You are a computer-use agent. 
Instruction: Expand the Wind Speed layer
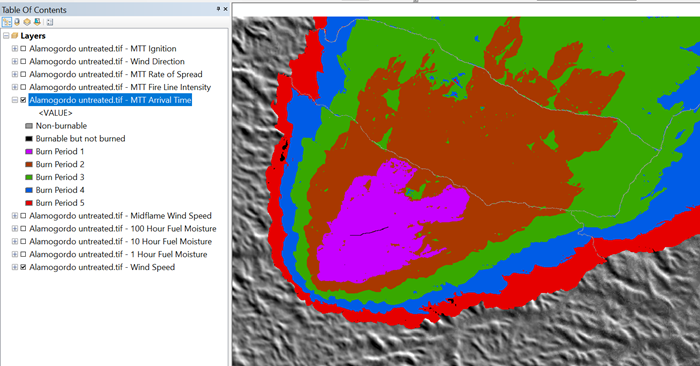(15, 268)
